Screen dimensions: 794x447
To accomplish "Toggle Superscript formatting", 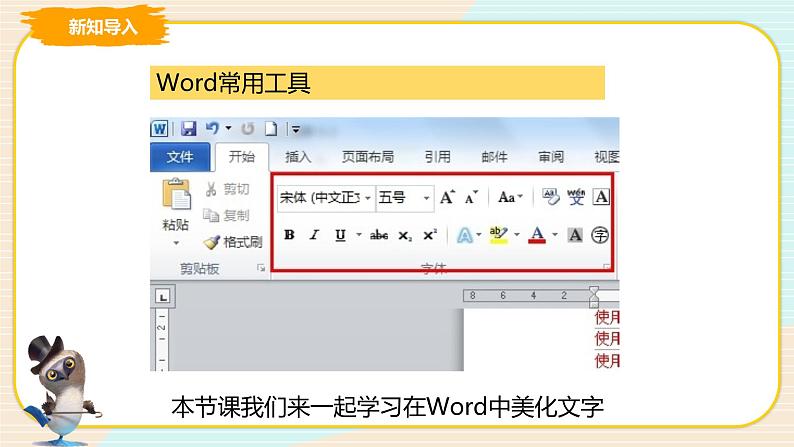I will click(x=430, y=234).
